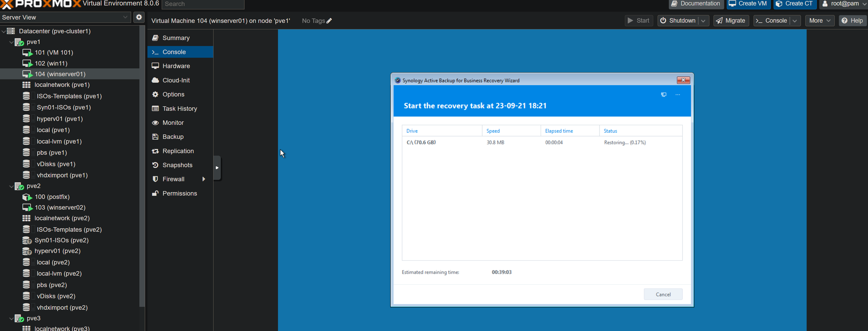The height and width of the screenshot is (331, 868).
Task: Click the wizard feedback screen icon
Action: (x=663, y=95)
